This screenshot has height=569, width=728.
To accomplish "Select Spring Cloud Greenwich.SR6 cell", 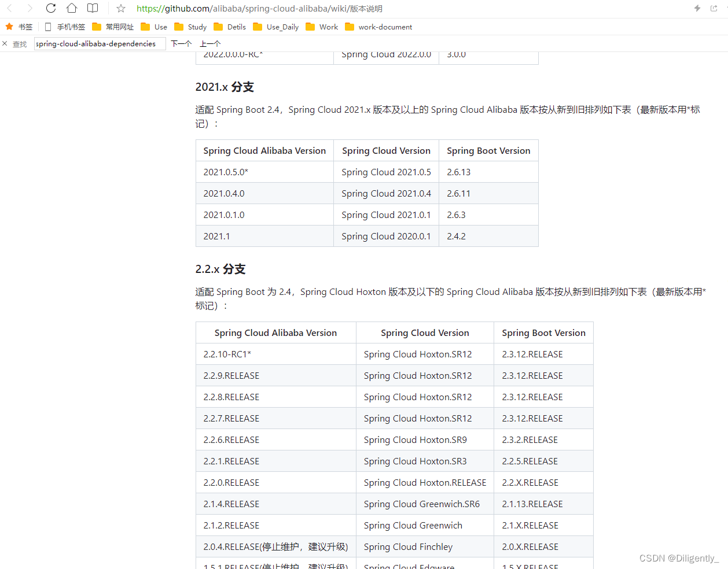I will 425,504.
